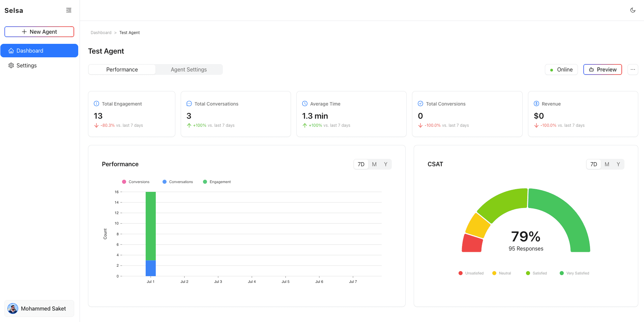This screenshot has width=644, height=322.
Task: Open Dashboard from the breadcrumb link
Action: click(101, 32)
